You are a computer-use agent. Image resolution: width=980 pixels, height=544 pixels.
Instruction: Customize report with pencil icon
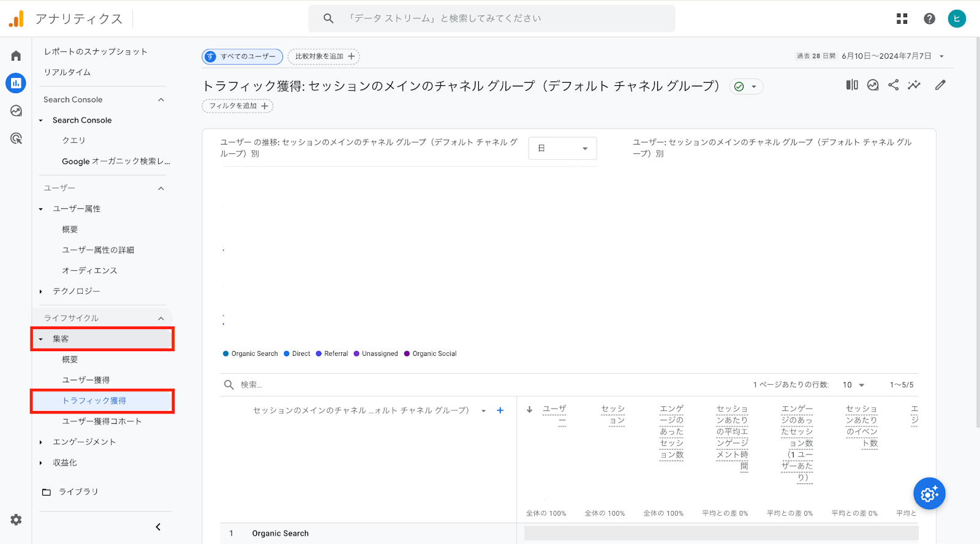(x=940, y=85)
